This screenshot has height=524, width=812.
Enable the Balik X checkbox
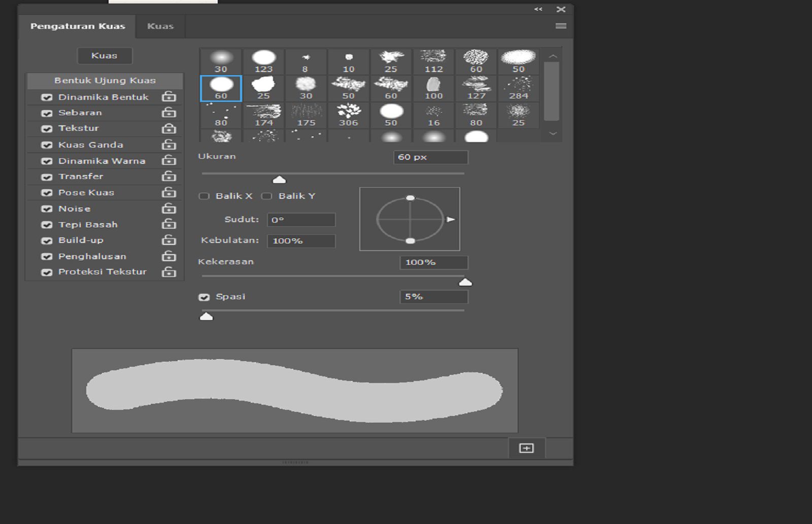pyautogui.click(x=204, y=196)
